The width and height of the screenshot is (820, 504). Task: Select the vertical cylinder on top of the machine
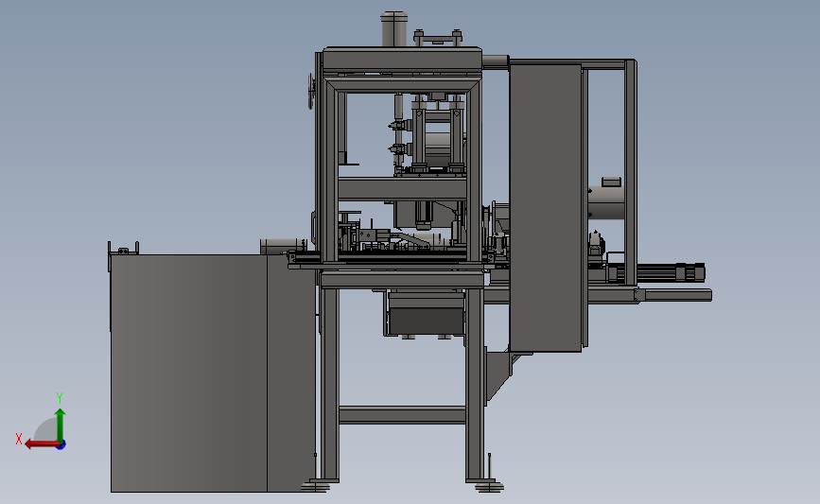393,29
